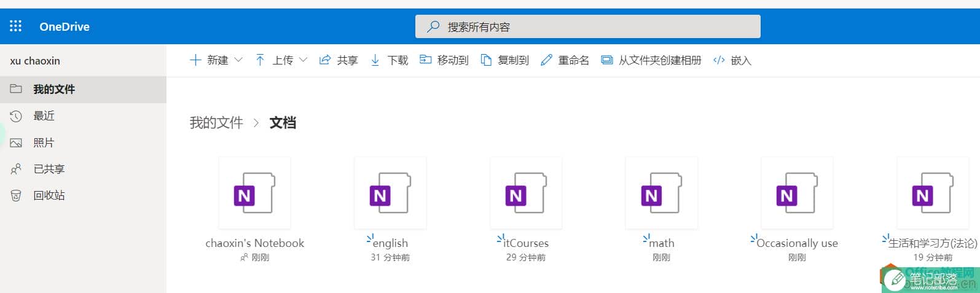Click the 我的文件 folder icon in sidebar
The height and width of the screenshot is (293, 980).
tap(16, 89)
